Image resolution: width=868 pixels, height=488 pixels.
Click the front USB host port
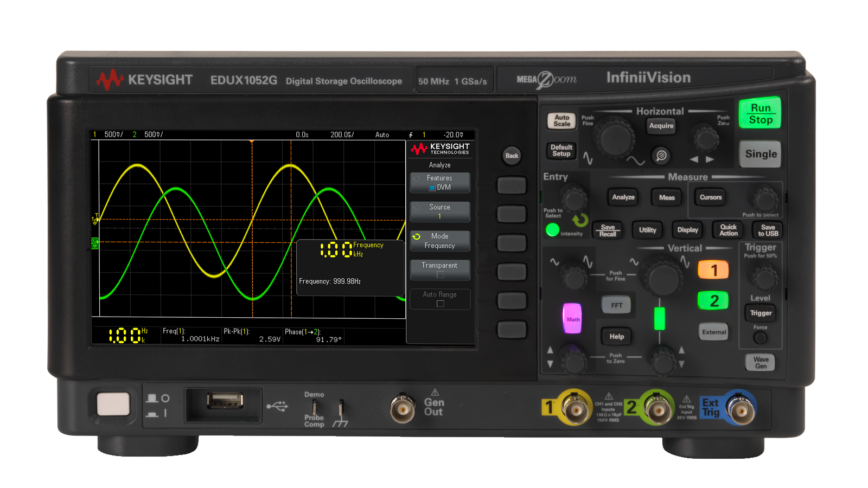(225, 401)
